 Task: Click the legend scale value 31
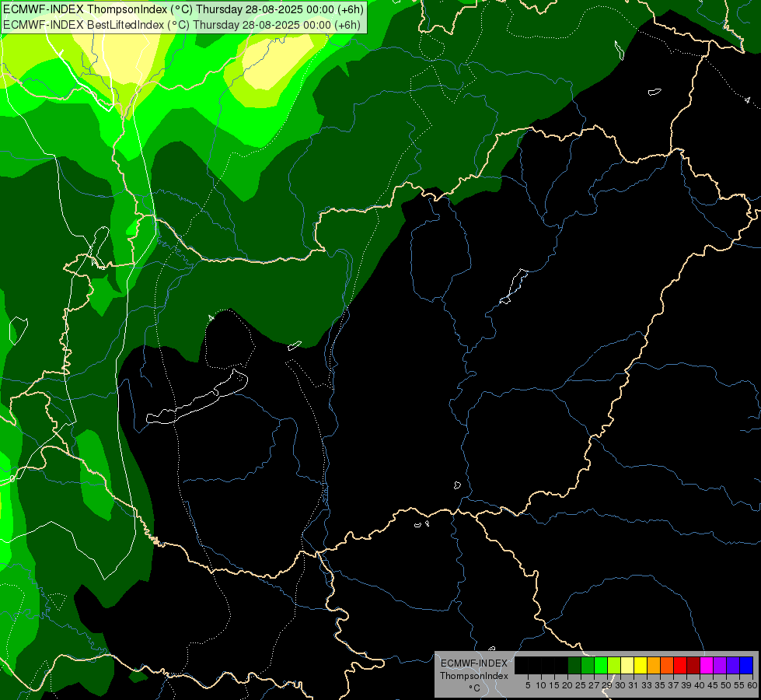(634, 685)
